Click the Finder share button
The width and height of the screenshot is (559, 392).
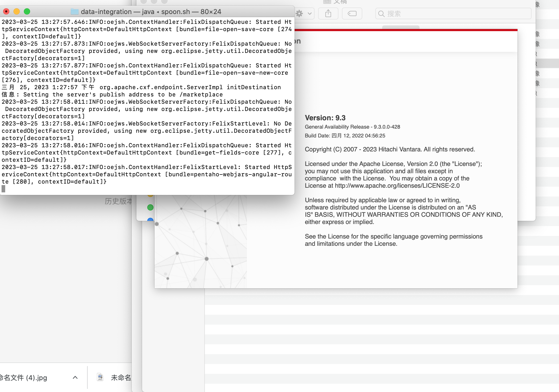tap(328, 13)
